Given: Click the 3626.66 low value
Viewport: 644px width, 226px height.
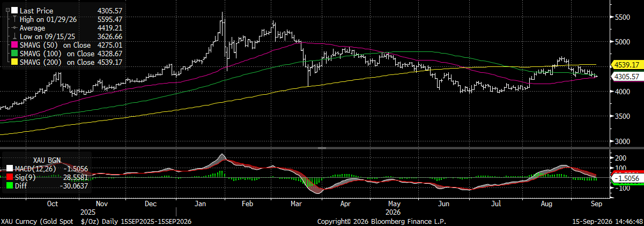Looking at the screenshot, I should tap(109, 36).
